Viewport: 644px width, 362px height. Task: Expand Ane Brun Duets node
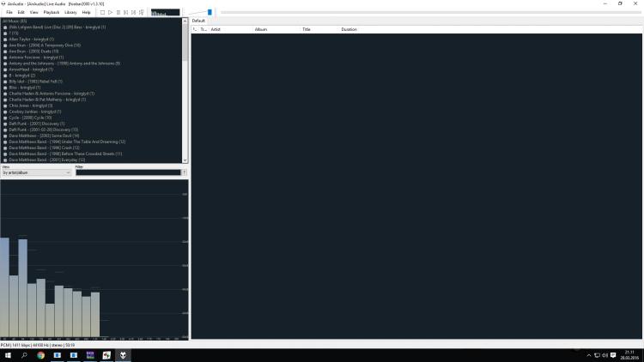[x=5, y=51]
